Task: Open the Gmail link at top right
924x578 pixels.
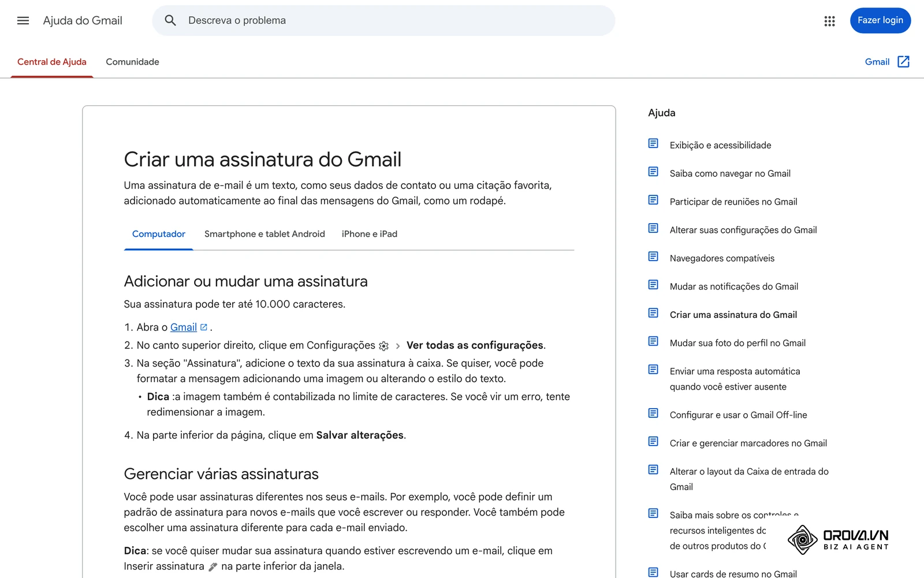Action: pos(877,62)
